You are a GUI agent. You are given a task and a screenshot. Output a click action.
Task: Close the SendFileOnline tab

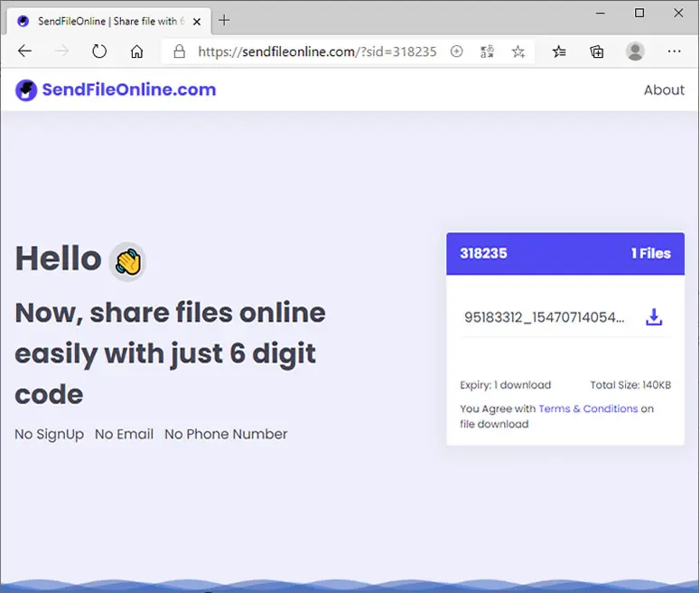click(x=196, y=22)
